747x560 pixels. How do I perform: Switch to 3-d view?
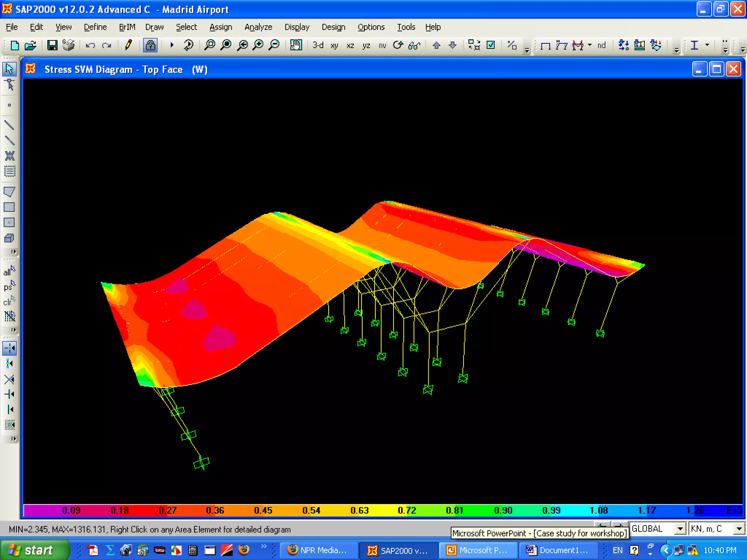click(x=318, y=45)
